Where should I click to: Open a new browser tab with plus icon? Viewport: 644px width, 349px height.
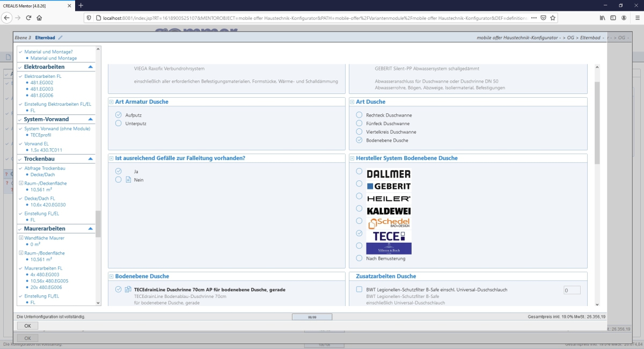(x=80, y=5)
